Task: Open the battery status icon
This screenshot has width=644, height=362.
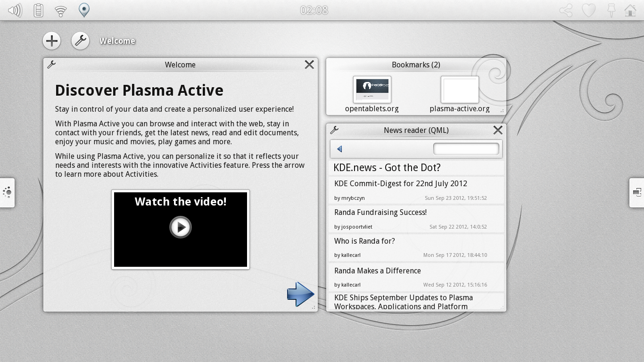Action: [38, 10]
